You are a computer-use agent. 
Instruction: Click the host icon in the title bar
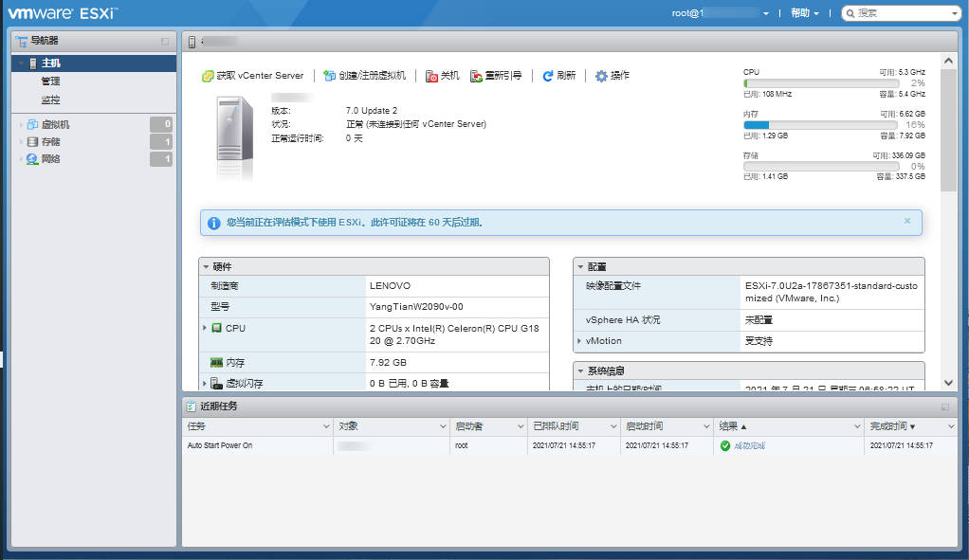tap(192, 42)
